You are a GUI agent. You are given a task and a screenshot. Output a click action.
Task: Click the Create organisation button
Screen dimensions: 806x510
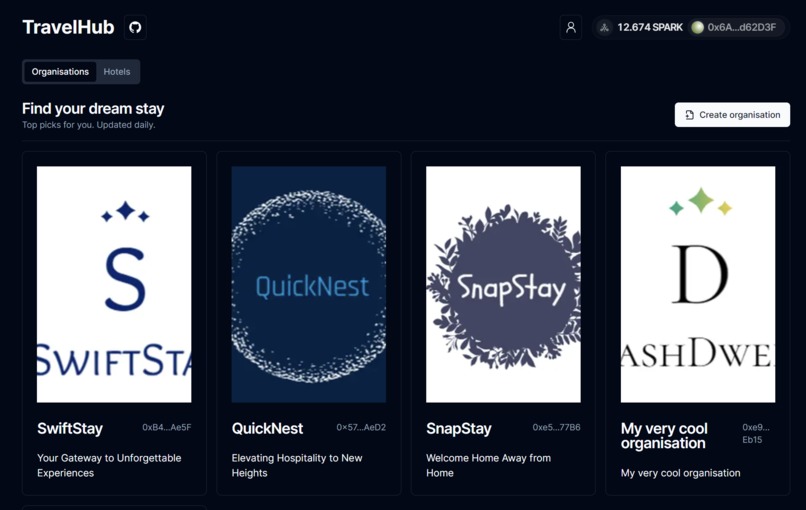[x=732, y=115]
